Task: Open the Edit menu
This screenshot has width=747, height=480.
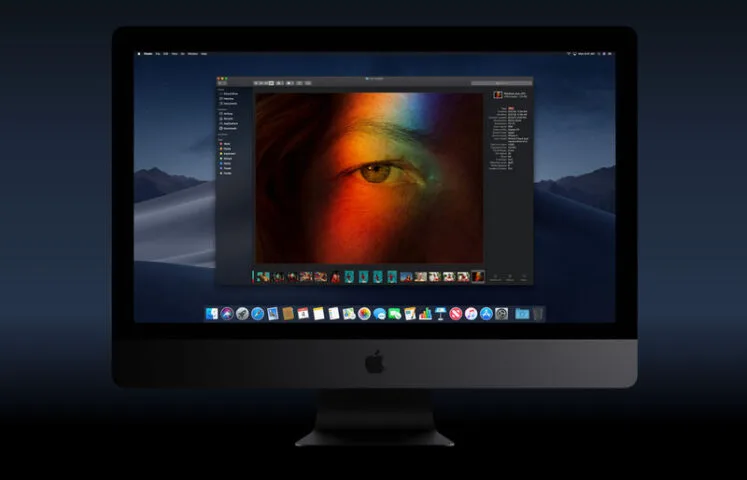Action: tap(166, 54)
